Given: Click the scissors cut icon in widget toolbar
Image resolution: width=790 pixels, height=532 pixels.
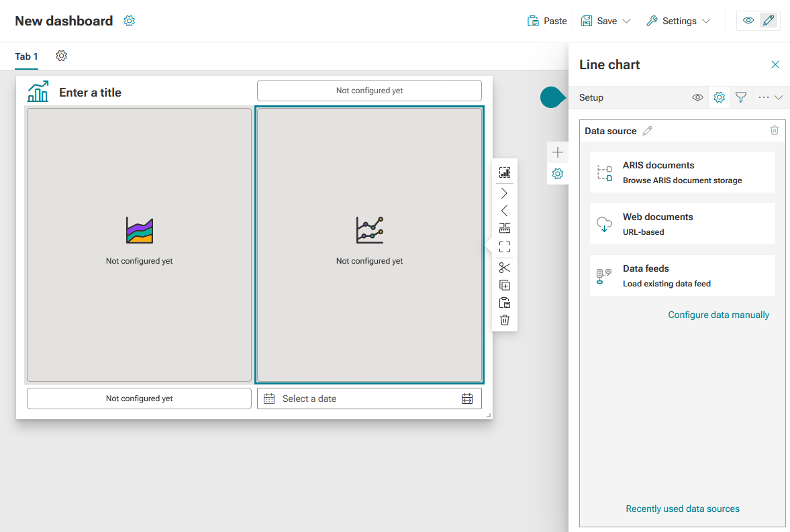Looking at the screenshot, I should pyautogui.click(x=504, y=268).
